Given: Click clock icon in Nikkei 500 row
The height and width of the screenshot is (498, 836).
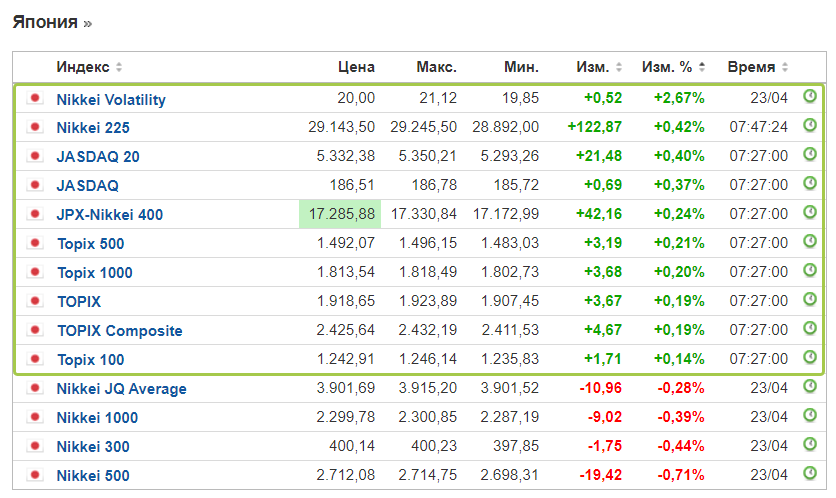Looking at the screenshot, I should click(x=809, y=472).
